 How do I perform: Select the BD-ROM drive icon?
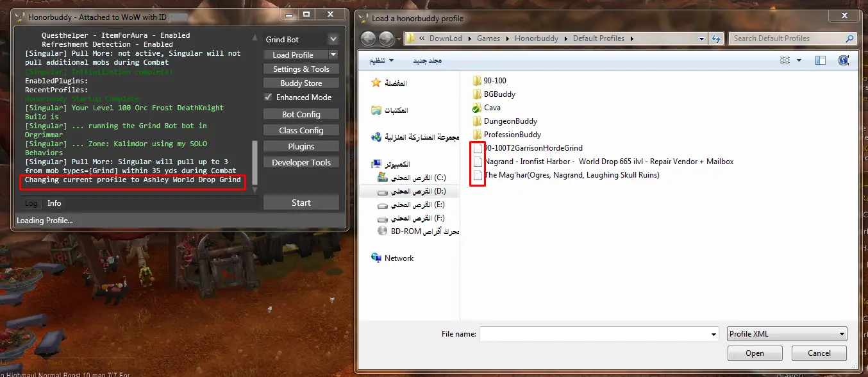(x=383, y=231)
